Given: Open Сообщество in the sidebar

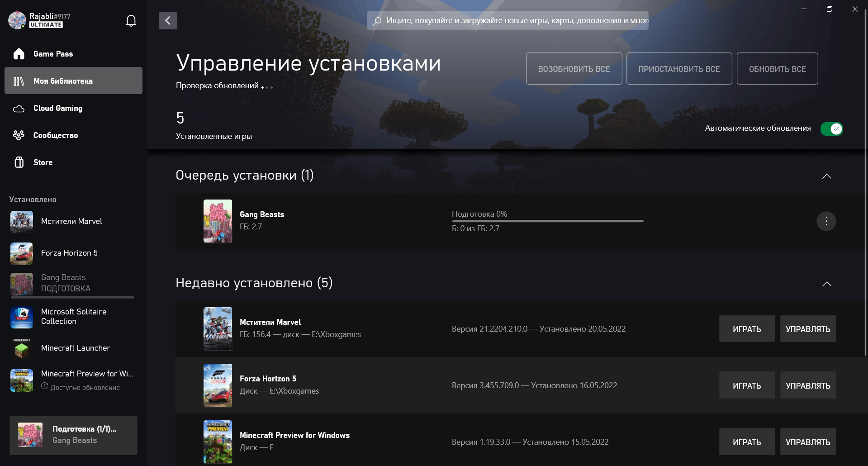Looking at the screenshot, I should pos(73,135).
